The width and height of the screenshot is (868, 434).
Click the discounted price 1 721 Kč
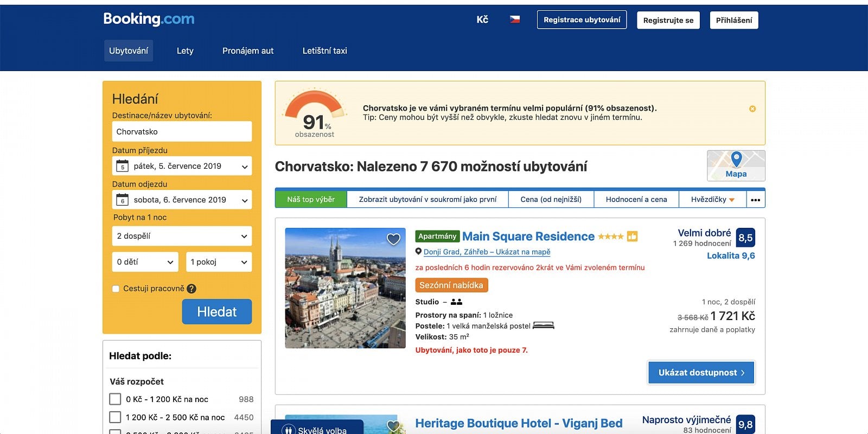[733, 316]
